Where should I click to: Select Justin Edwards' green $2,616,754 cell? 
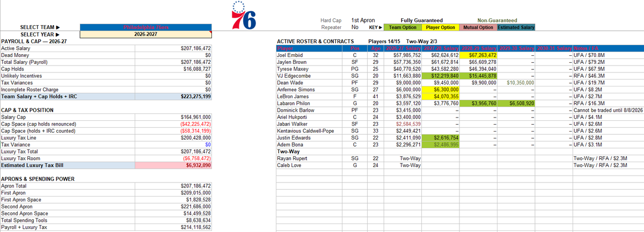click(441, 138)
